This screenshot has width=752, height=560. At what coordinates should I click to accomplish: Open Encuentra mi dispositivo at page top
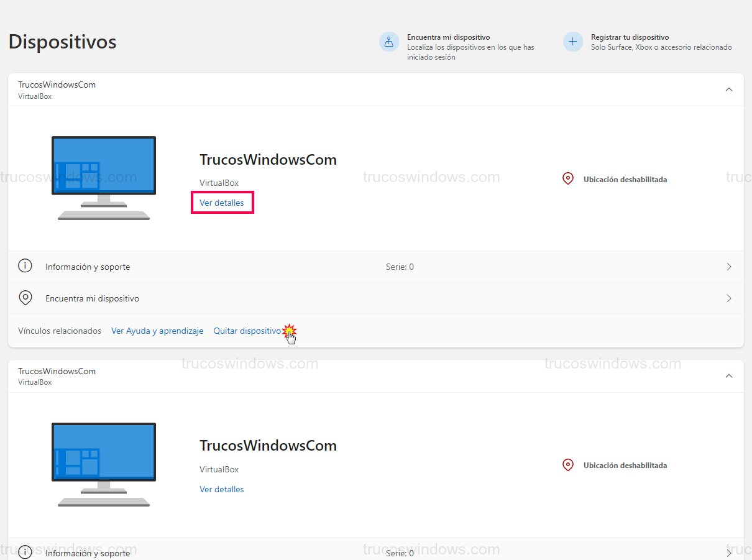pyautogui.click(x=448, y=37)
